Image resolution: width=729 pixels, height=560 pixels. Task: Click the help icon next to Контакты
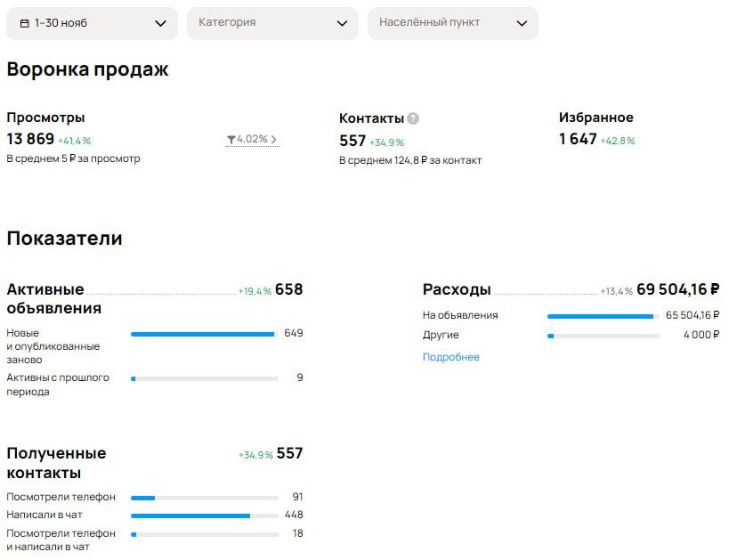coord(413,118)
